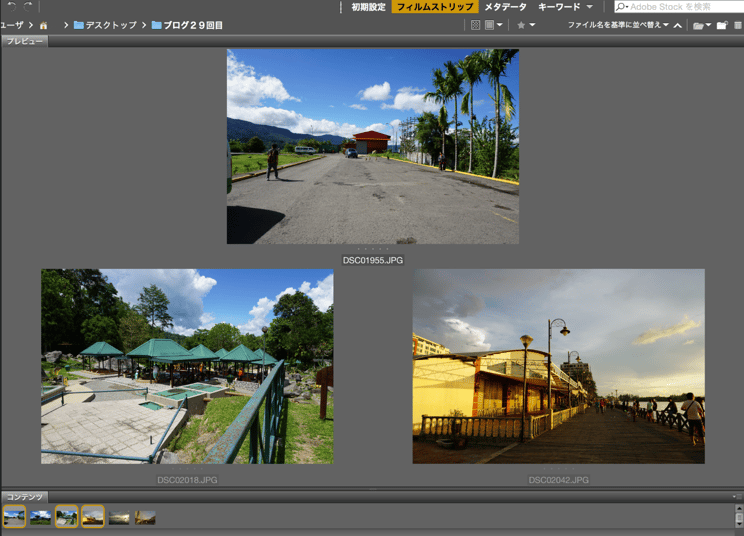Toggle ascending sort order arrow
Image resolution: width=744 pixels, height=536 pixels.
678,25
